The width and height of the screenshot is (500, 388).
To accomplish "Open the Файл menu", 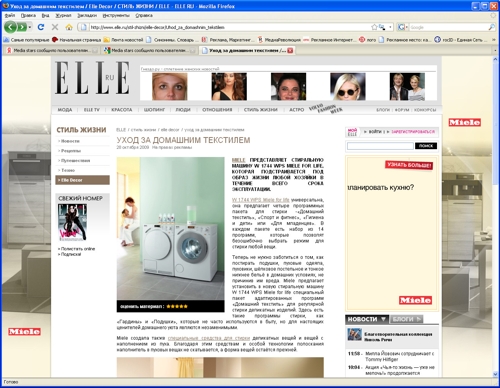I will coord(10,15).
